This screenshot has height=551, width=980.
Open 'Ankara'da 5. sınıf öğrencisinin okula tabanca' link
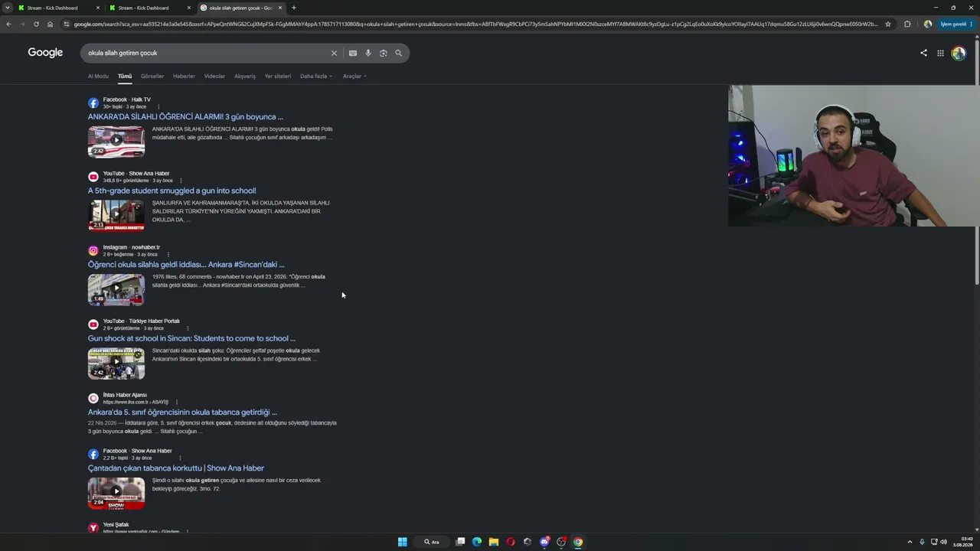pos(182,412)
